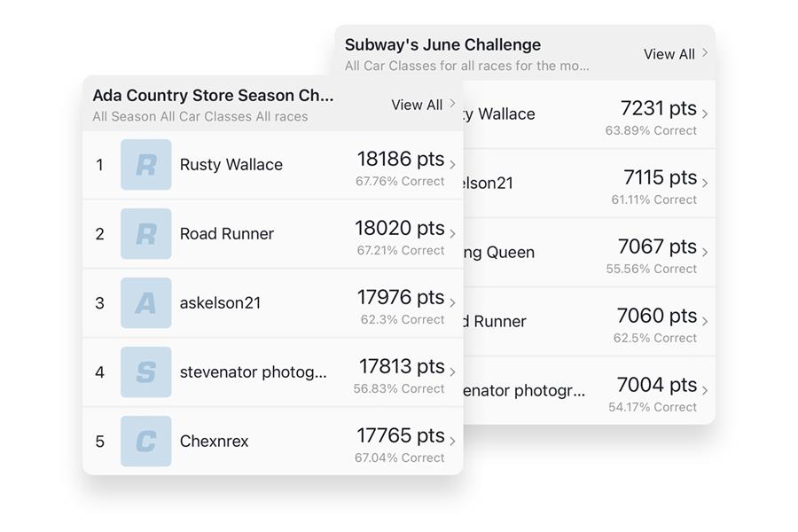Tap the 'S' avatar for stevenator

pos(146,372)
